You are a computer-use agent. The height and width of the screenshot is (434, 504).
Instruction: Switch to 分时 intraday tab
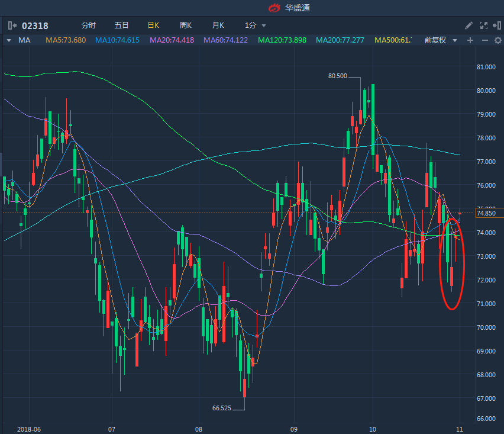88,25
